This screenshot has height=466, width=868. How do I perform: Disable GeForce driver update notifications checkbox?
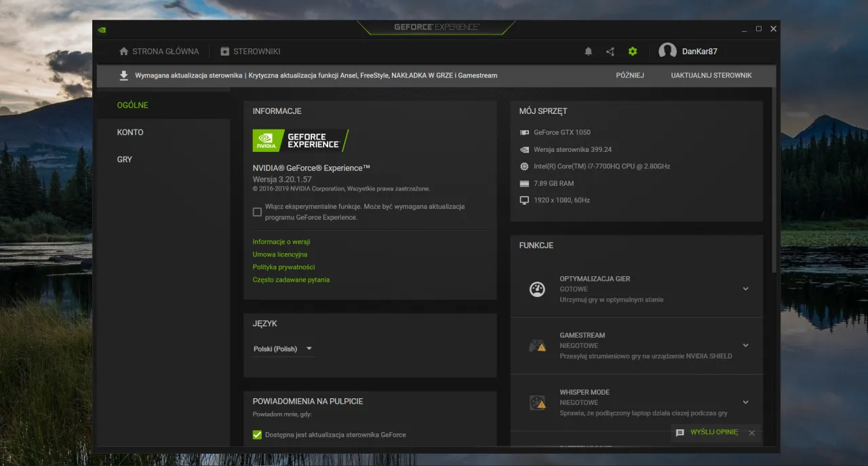point(257,435)
